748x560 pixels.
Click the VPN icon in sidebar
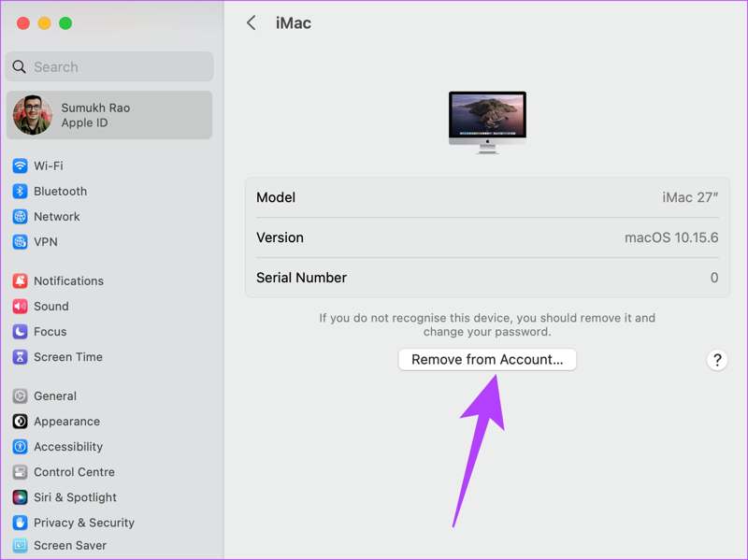pyautogui.click(x=20, y=242)
